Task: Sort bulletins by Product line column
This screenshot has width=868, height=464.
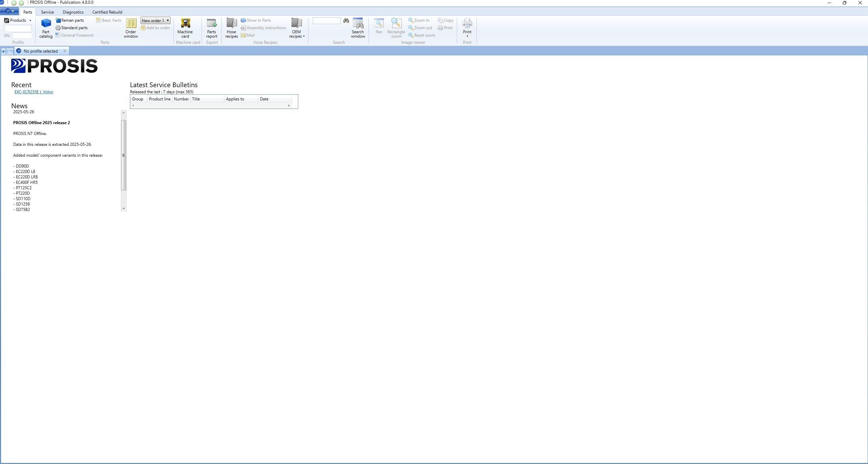Action: coord(160,99)
